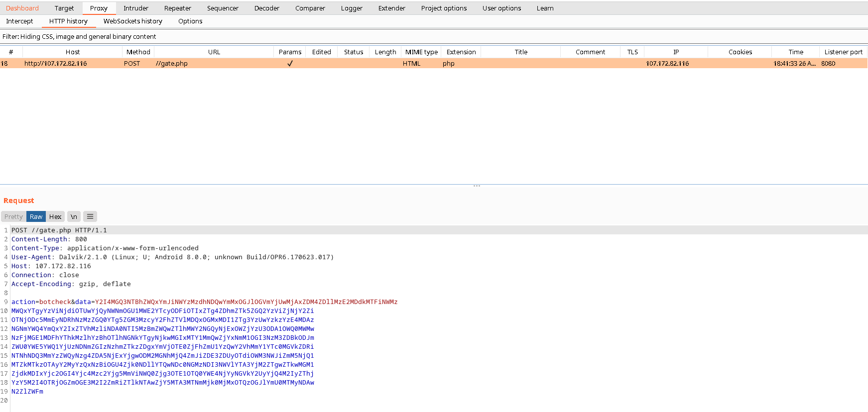Click the Content-Type header line
This screenshot has width=868, height=412.
click(x=105, y=248)
